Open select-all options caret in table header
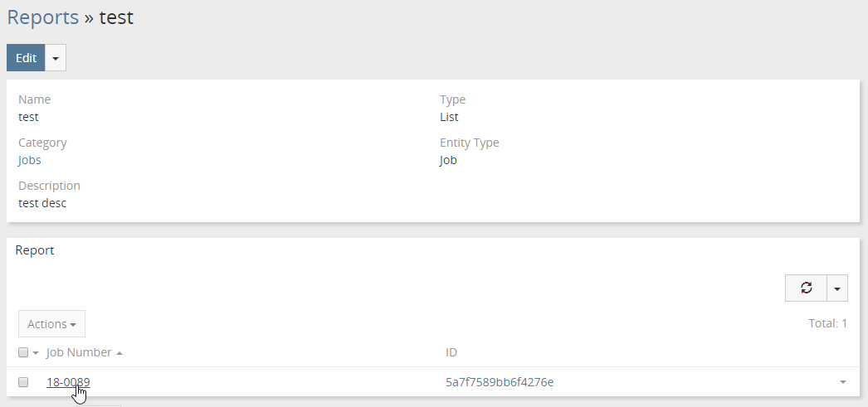868x407 pixels. (36, 353)
